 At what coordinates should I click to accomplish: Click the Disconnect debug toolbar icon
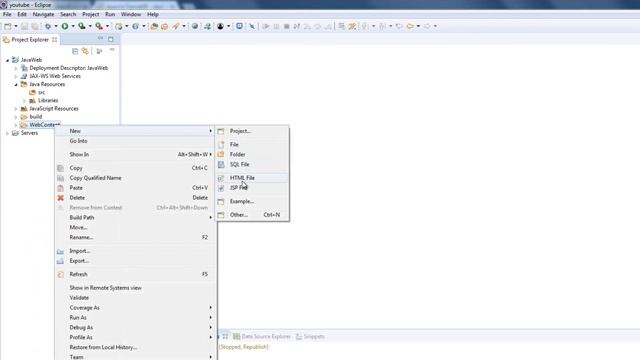297,26
